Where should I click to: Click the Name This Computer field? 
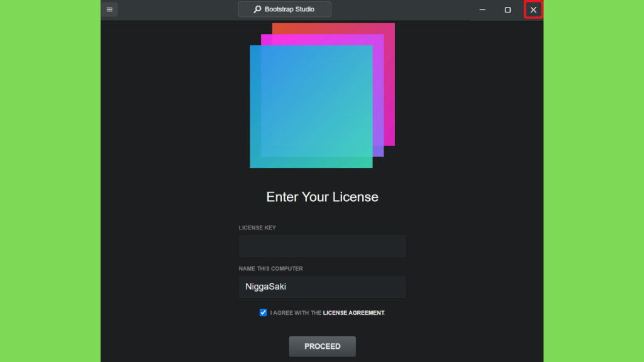pyautogui.click(x=323, y=287)
